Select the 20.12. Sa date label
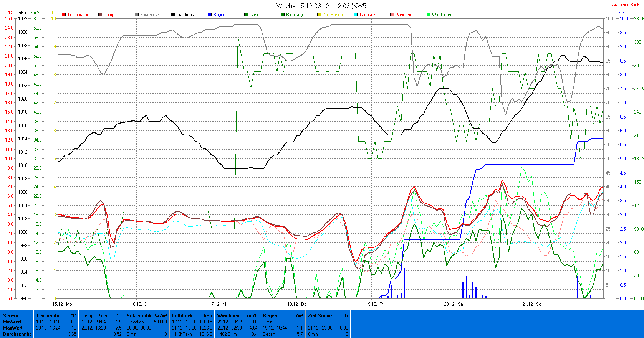This screenshot has width=644, height=338. click(x=453, y=304)
